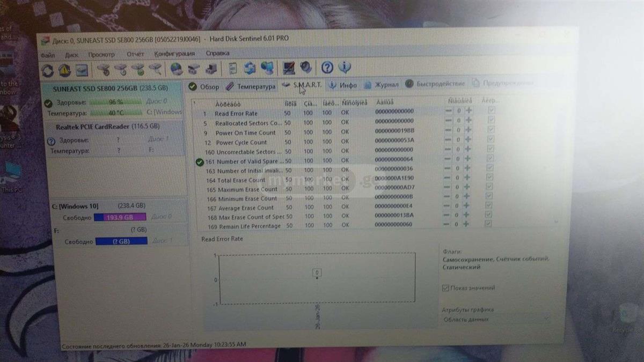Select the Realtek PCIE CardReader disk entry

click(107, 127)
